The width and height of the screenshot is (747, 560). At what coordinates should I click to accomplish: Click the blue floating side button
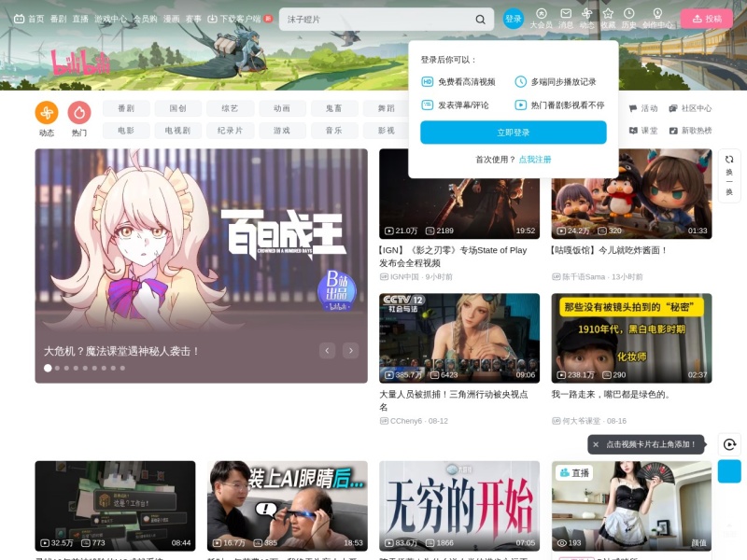point(729,471)
